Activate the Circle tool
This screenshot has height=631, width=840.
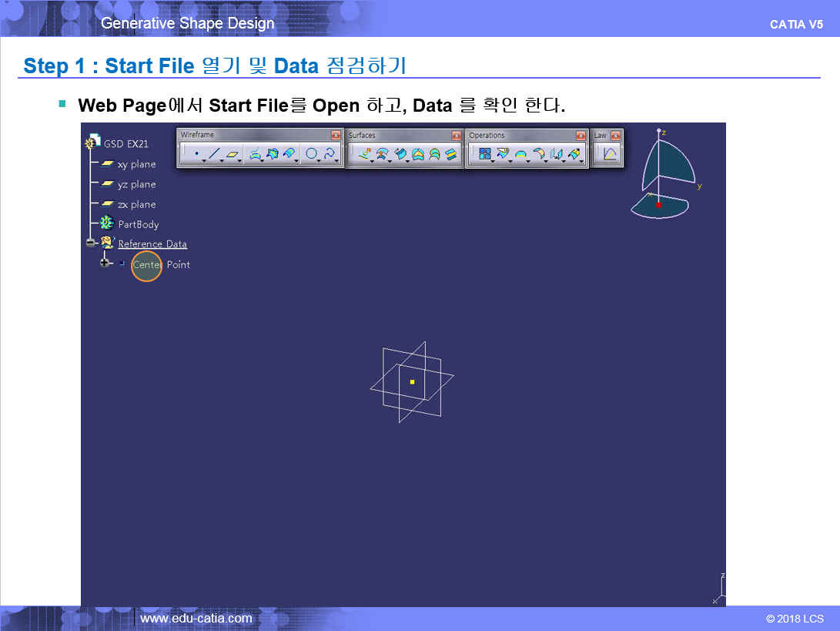[x=311, y=154]
